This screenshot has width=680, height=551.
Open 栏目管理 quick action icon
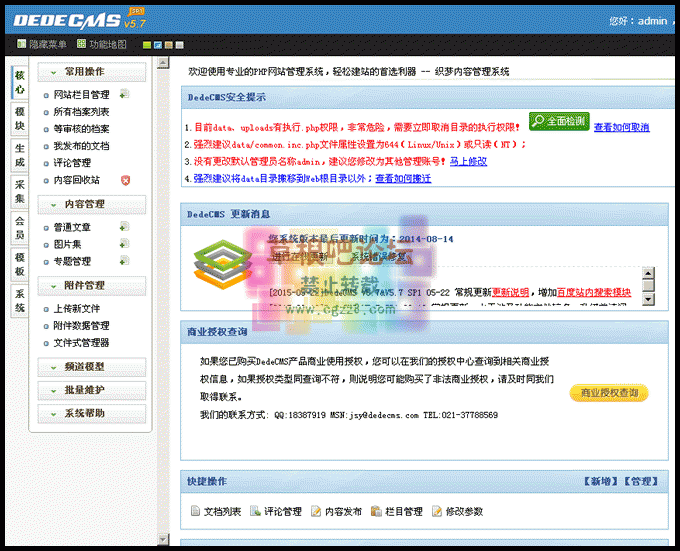pos(376,511)
